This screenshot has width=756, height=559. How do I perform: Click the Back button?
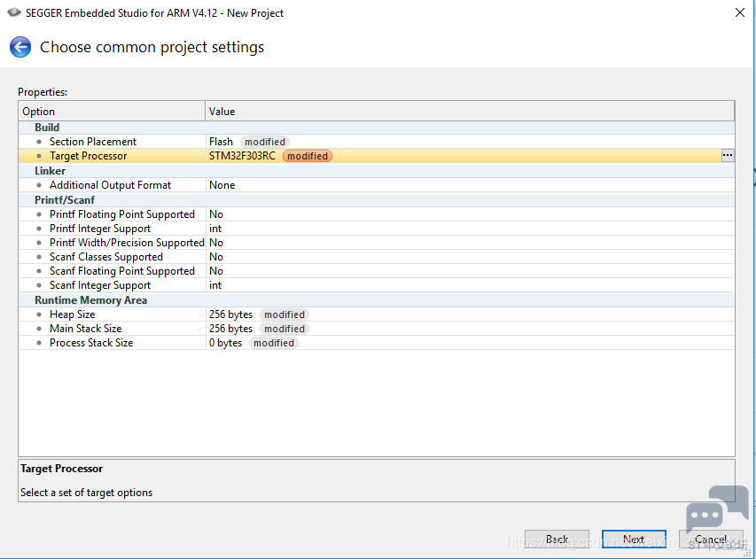pyautogui.click(x=557, y=540)
